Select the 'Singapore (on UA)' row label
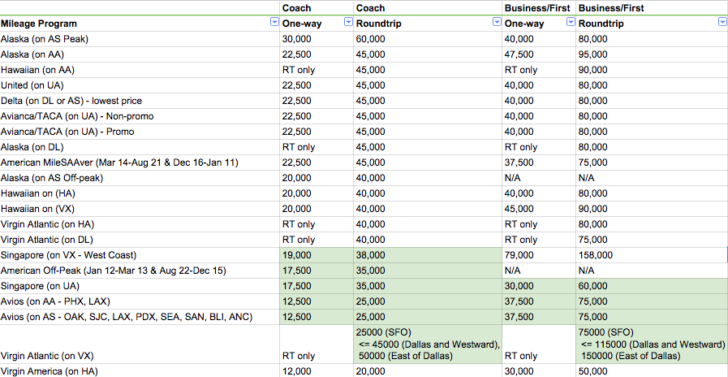 (x=140, y=286)
